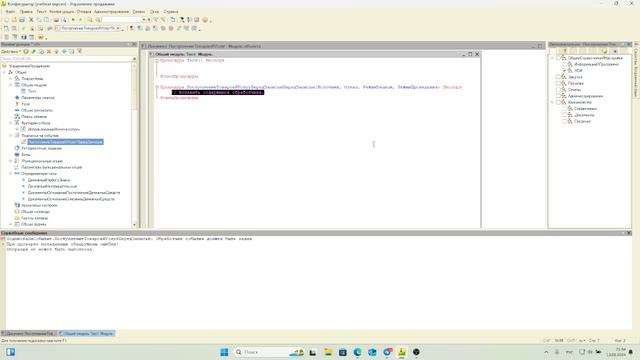640x360 pixels.
Task: Click the Move down arrow in configuration panel
Action: click(64, 52)
